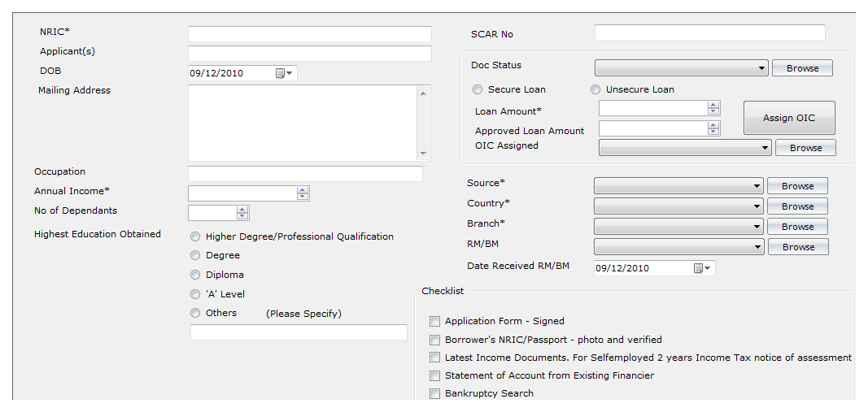Screen dimensions: 868x412
Task: Select the Secure Loan radio option
Action: pyautogui.click(x=478, y=89)
